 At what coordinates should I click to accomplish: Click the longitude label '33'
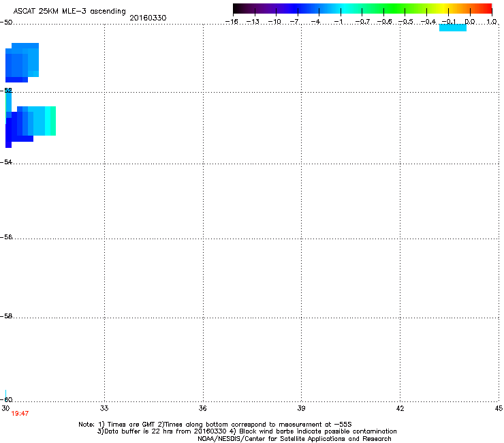(x=104, y=408)
